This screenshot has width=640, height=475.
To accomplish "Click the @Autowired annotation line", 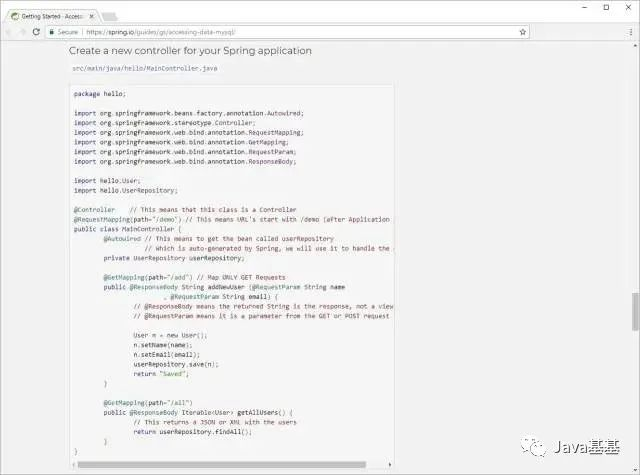I will pyautogui.click(x=218, y=239).
